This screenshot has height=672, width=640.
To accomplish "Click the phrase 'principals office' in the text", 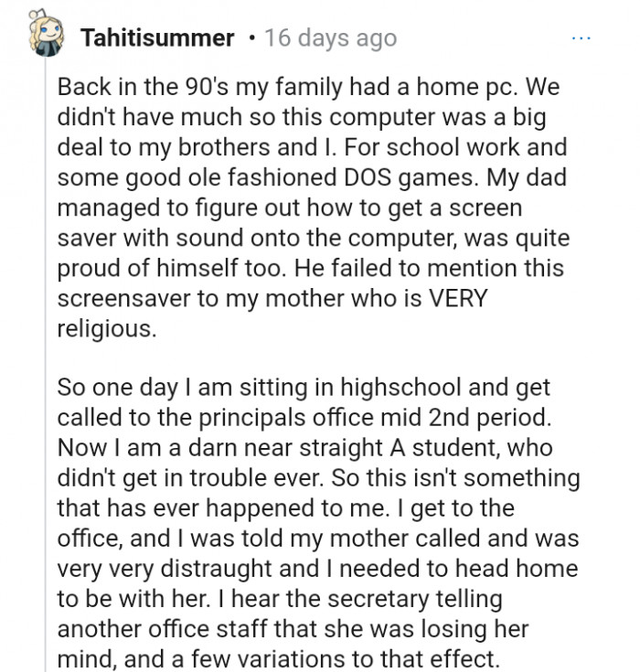I will pyautogui.click(x=286, y=418).
